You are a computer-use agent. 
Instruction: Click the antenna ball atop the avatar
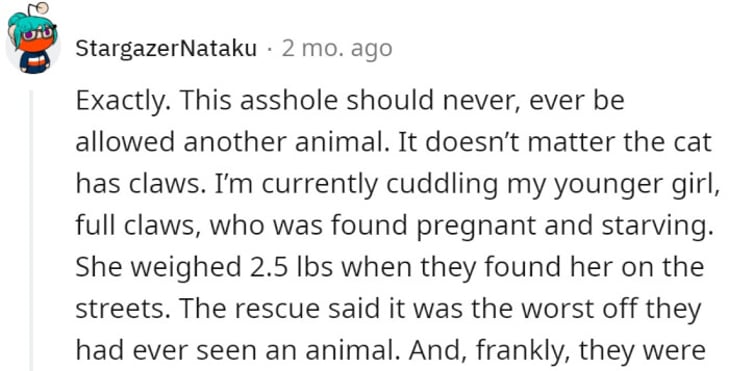pyautogui.click(x=41, y=8)
